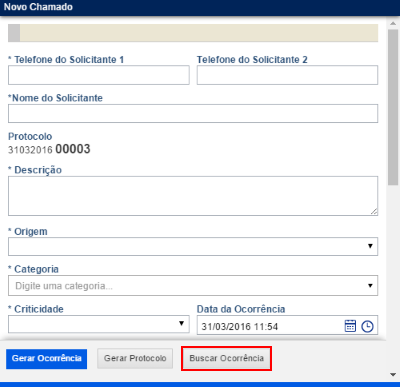The width and height of the screenshot is (400, 387).
Task: Focus the Telefone do Solicitante 1 field
Action: pos(99,75)
